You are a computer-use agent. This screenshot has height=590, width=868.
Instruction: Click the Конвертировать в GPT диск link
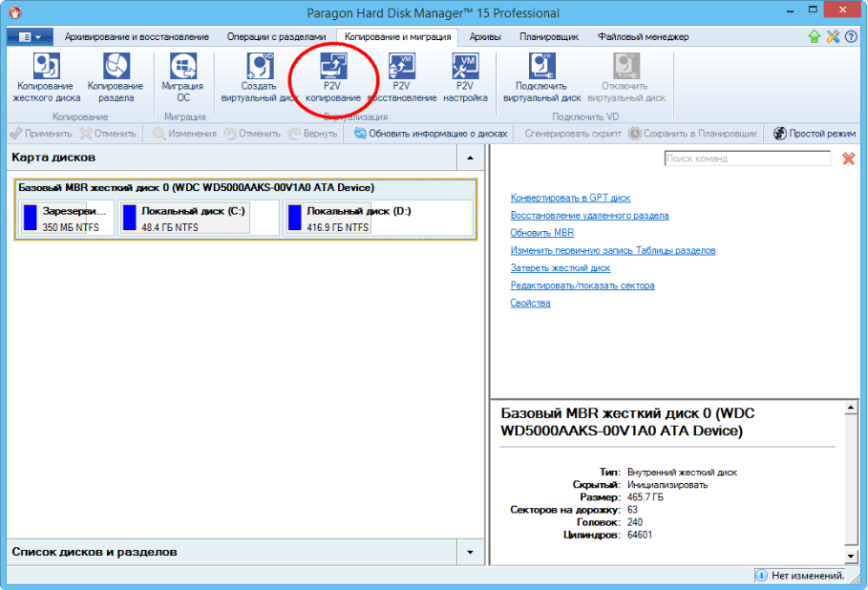(570, 199)
